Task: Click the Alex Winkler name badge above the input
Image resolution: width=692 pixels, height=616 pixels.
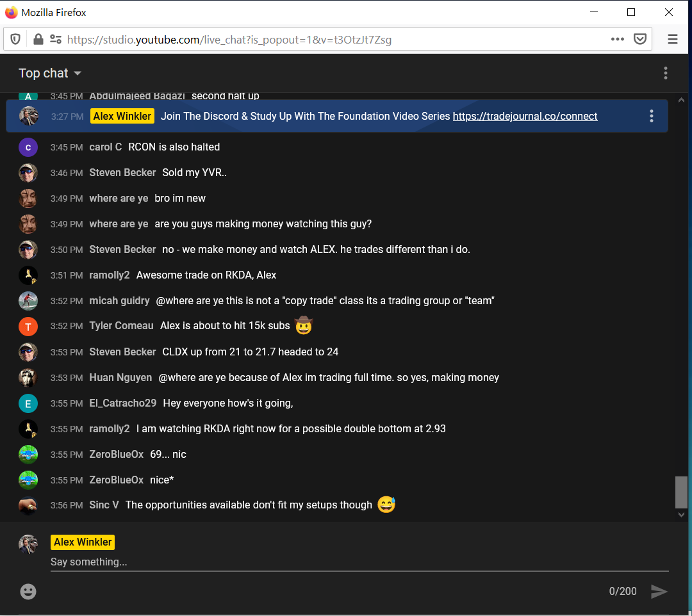Action: 82,542
